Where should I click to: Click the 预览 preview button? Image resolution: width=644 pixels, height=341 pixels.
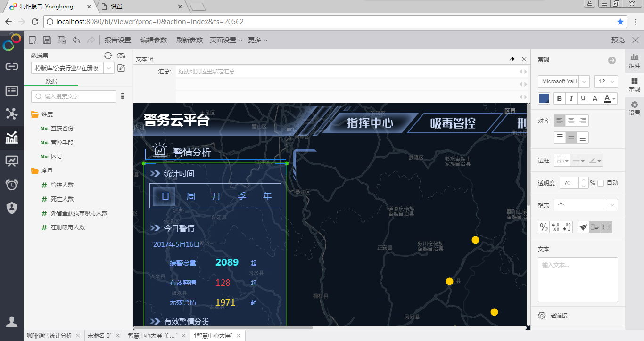618,40
